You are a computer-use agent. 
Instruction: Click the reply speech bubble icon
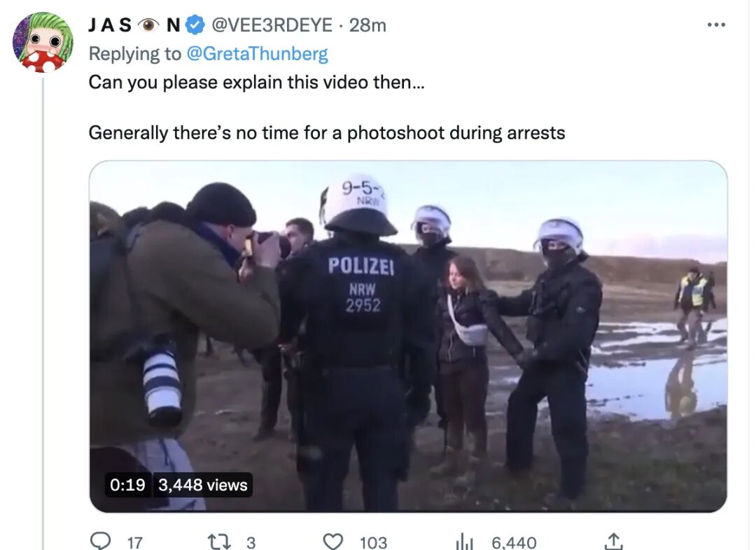(100, 542)
